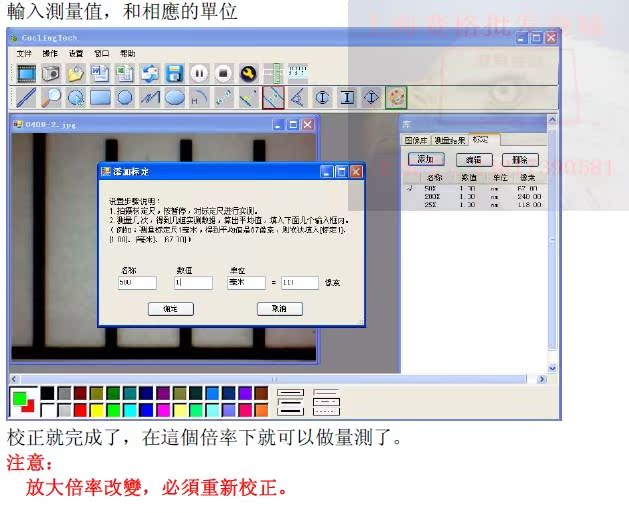Open the 文件 menu
The image size is (629, 513).
coord(24,53)
